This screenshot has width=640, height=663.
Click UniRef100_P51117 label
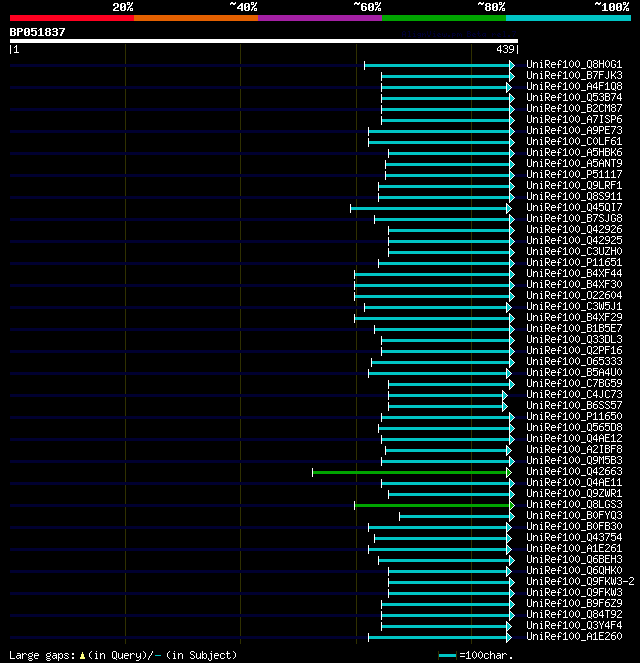click(x=574, y=175)
